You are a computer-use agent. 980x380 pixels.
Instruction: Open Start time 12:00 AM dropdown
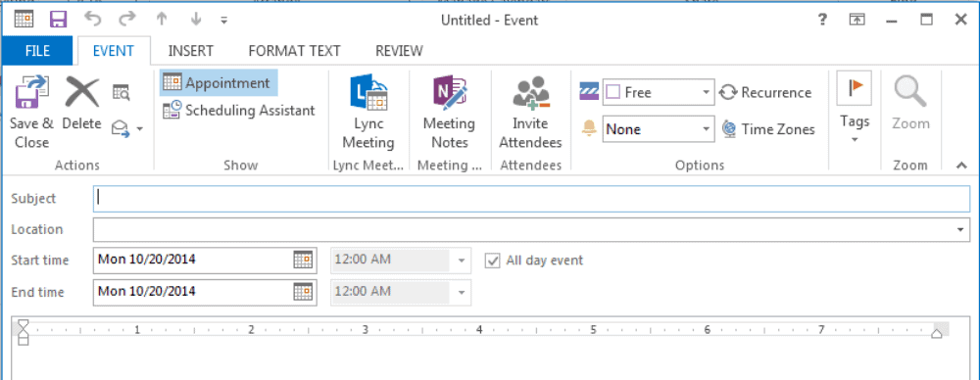[462, 261]
